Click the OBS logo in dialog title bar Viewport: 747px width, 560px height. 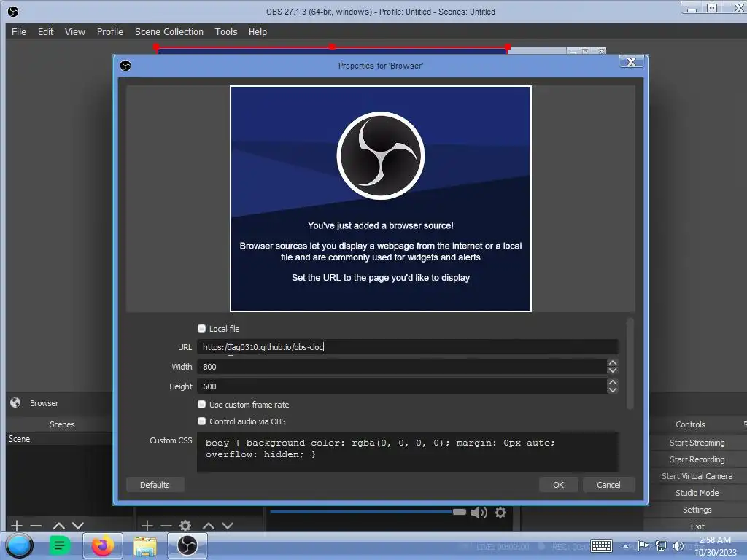click(x=125, y=66)
